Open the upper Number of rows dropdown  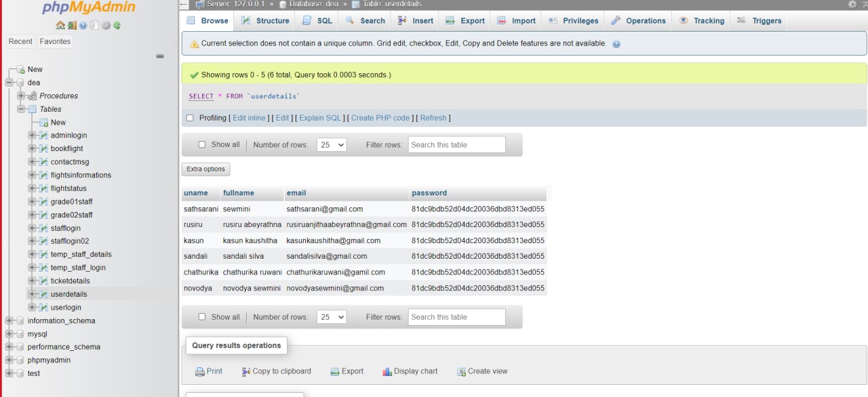(x=332, y=144)
